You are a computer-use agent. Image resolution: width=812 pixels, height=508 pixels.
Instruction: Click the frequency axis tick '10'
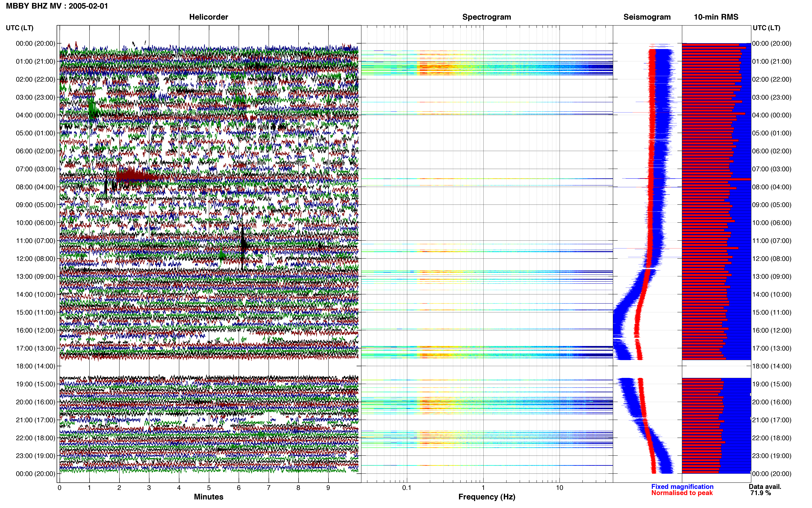(x=559, y=488)
